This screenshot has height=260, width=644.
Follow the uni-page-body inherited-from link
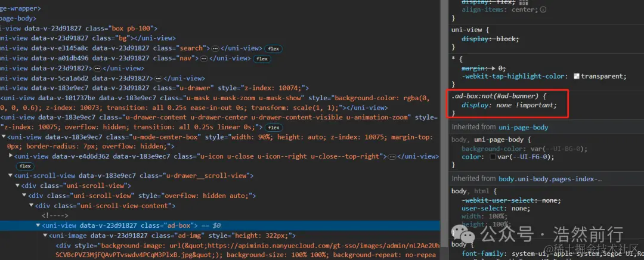click(x=524, y=128)
